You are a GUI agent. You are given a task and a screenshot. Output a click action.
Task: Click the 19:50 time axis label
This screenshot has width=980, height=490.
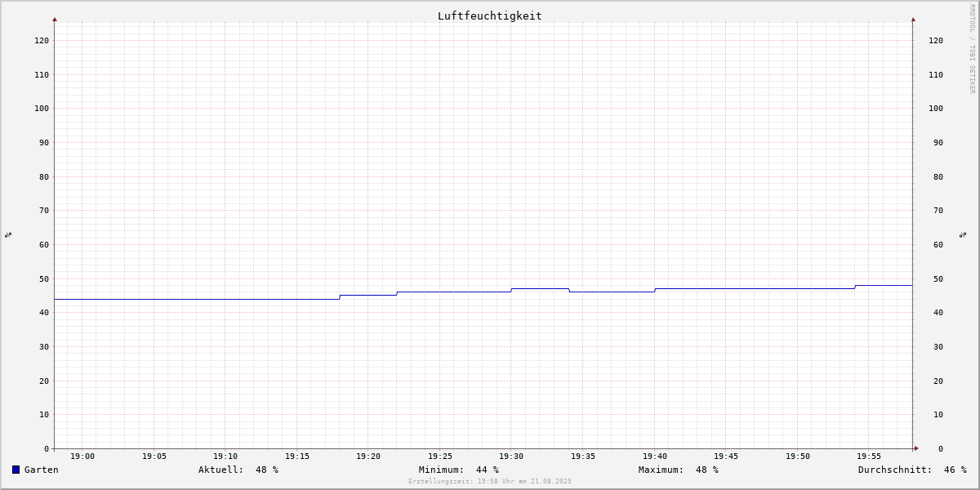[798, 457]
